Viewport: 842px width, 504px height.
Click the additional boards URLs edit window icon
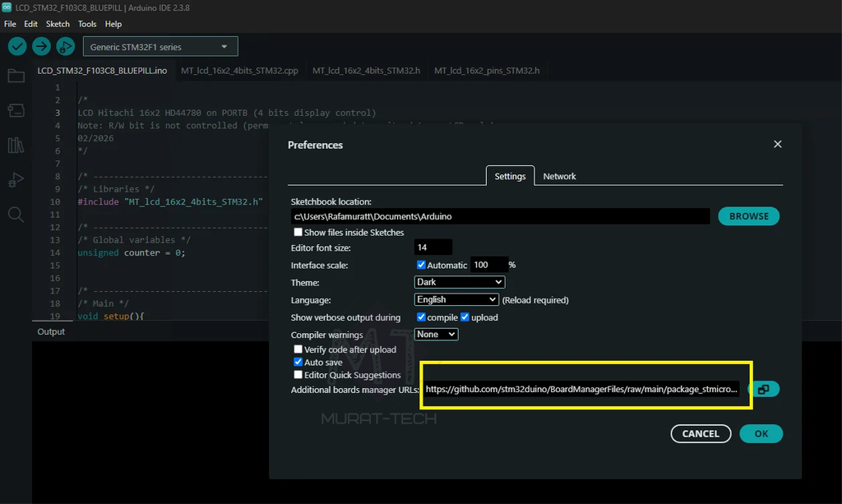(764, 389)
